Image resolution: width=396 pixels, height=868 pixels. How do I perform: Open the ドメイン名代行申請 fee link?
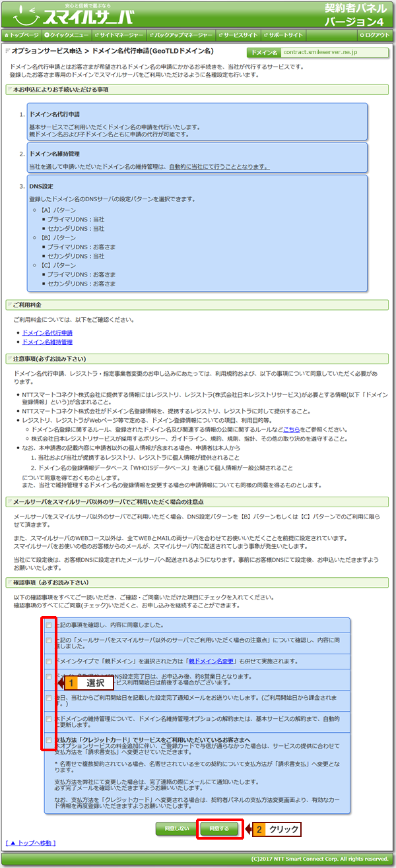coord(48,333)
